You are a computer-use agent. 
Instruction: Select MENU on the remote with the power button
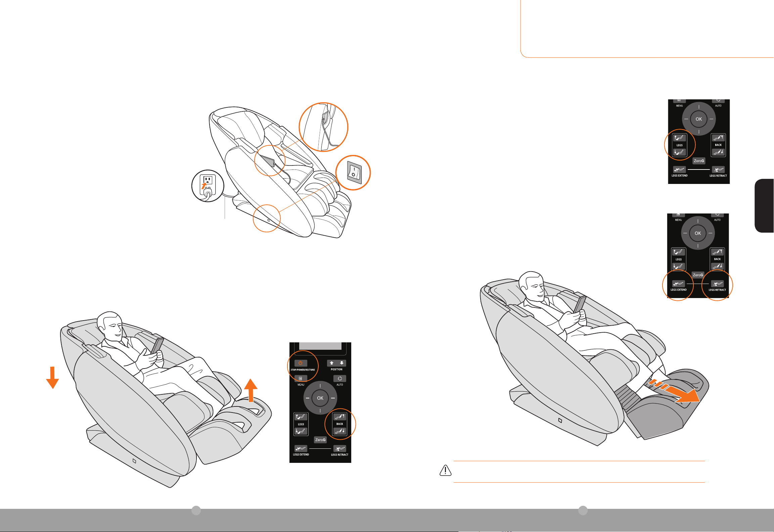click(301, 379)
